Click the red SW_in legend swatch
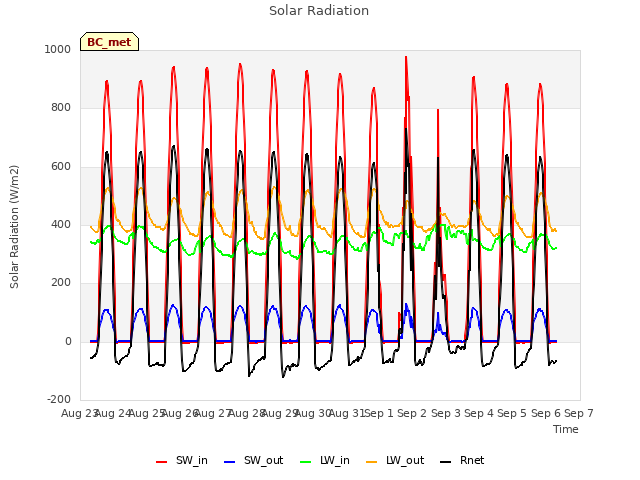This screenshot has width=640, height=480. click(161, 462)
